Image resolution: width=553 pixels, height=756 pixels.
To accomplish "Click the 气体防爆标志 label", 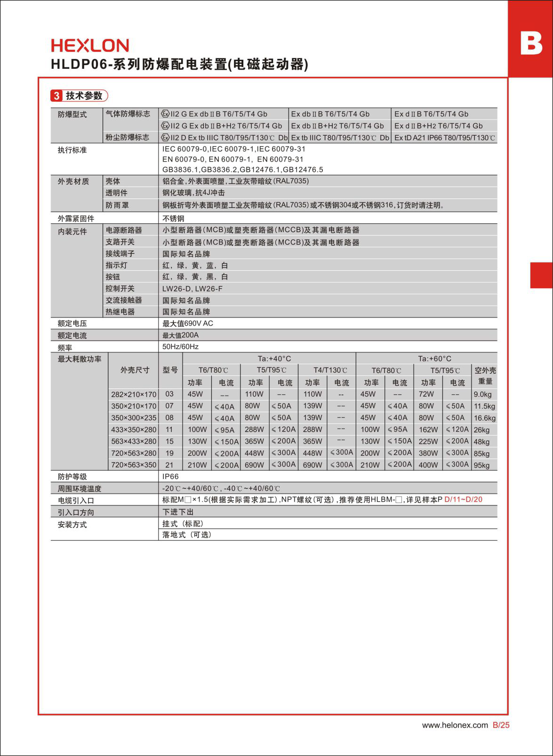I will pyautogui.click(x=128, y=114).
